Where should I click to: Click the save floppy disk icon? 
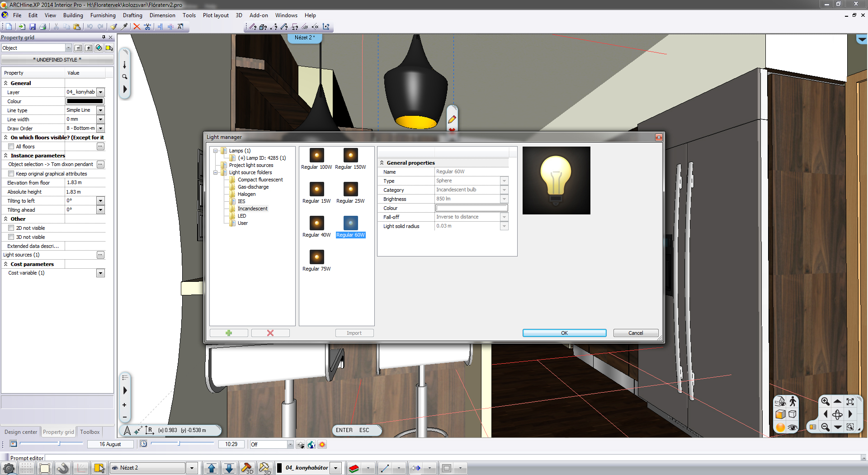[32, 27]
